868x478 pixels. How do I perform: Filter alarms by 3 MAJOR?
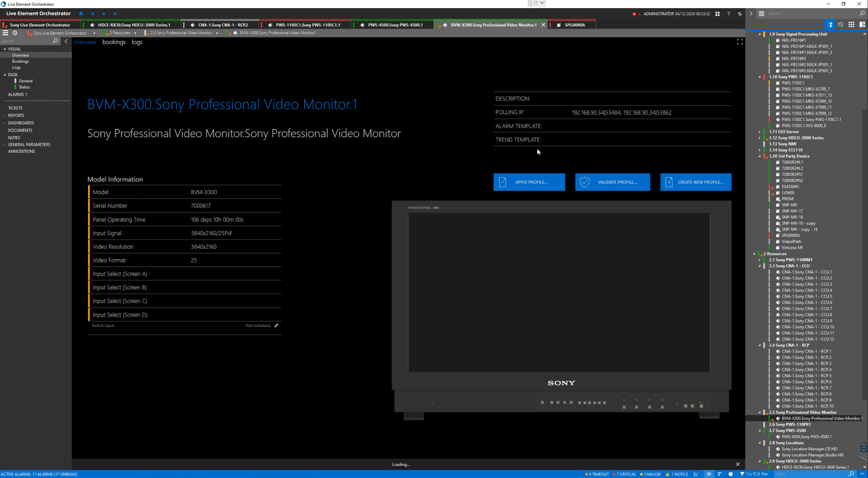(650, 474)
